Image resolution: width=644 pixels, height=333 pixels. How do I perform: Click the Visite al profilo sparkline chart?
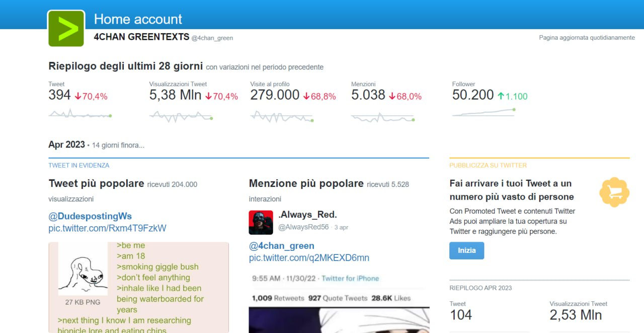tap(282, 116)
